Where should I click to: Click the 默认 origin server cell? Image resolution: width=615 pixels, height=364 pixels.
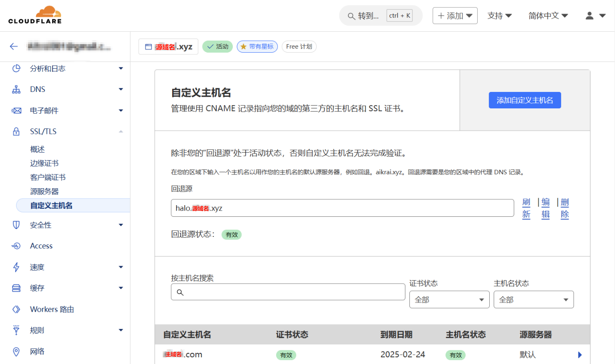pyautogui.click(x=528, y=355)
